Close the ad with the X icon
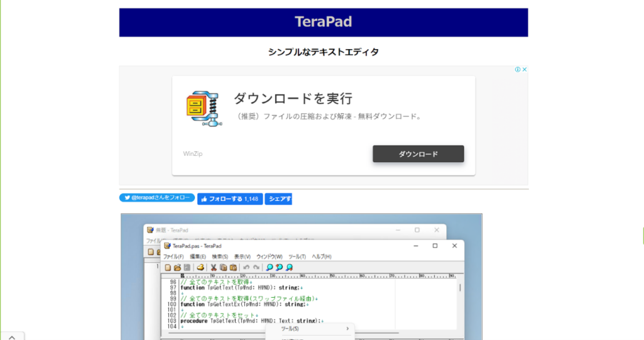Image resolution: width=644 pixels, height=340 pixels. click(525, 69)
